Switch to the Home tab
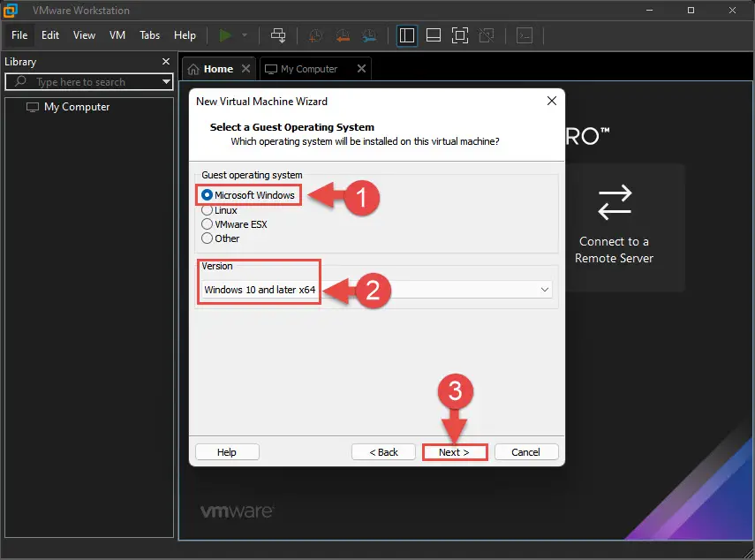755x560 pixels. [x=218, y=70]
